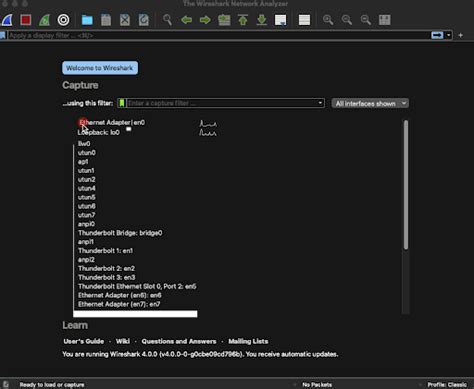This screenshot has height=389, width=474.
Task: Select Thunderbolt Bridge bridge0 interface
Action: coord(120,233)
